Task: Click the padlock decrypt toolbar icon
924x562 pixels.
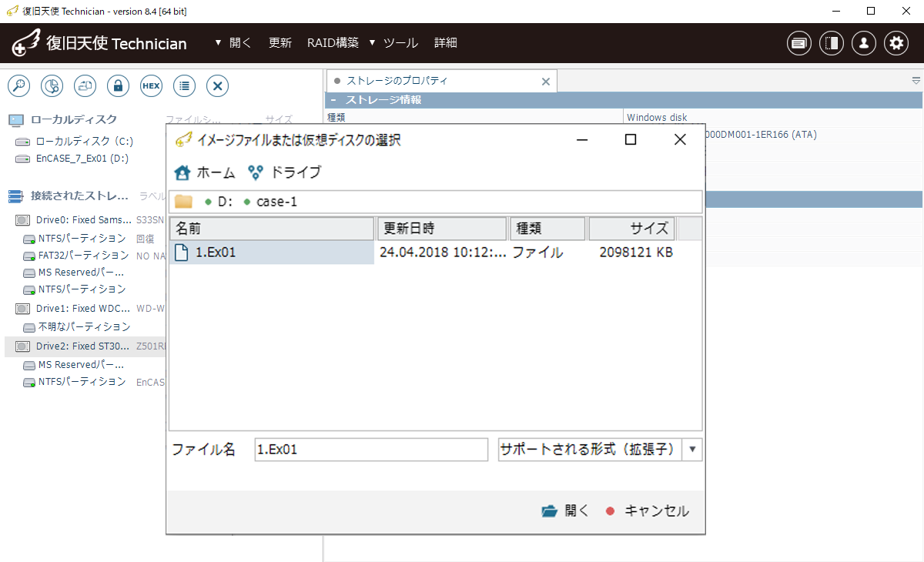Action: (118, 86)
